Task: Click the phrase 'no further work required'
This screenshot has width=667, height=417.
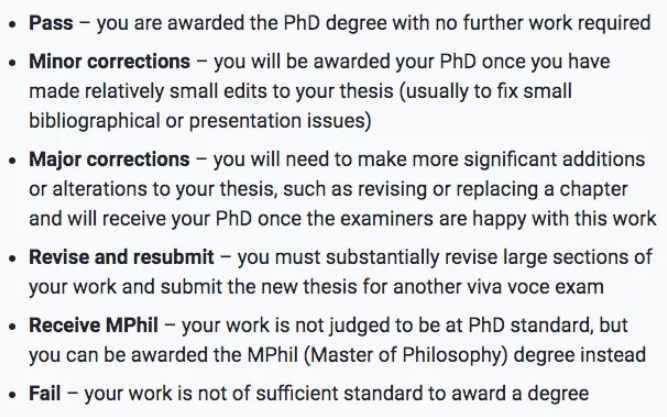Action: coord(543,23)
